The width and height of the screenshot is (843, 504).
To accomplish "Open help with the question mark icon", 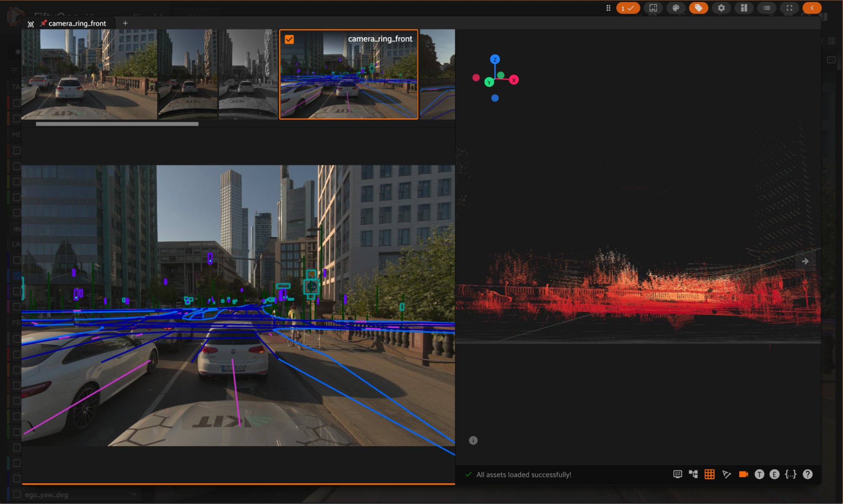I will tap(808, 475).
